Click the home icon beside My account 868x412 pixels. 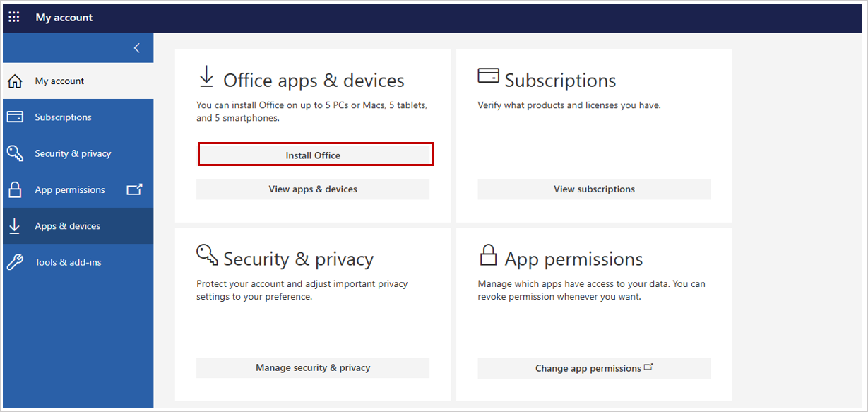14,81
